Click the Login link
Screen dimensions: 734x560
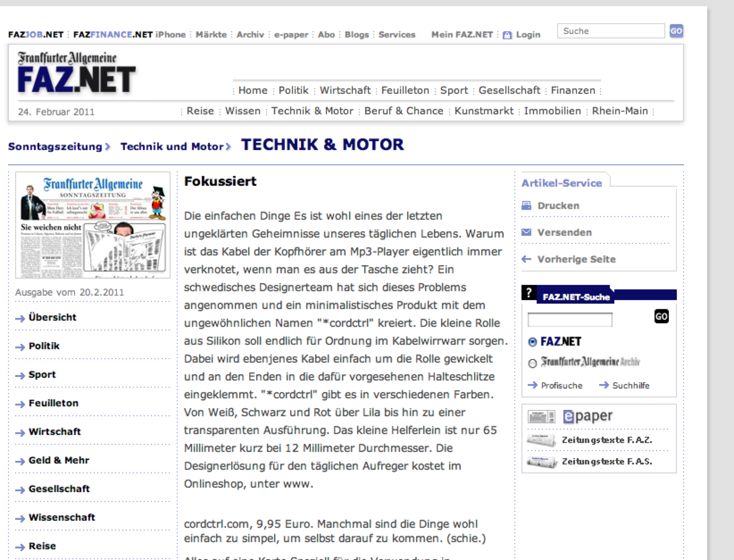pyautogui.click(x=528, y=34)
